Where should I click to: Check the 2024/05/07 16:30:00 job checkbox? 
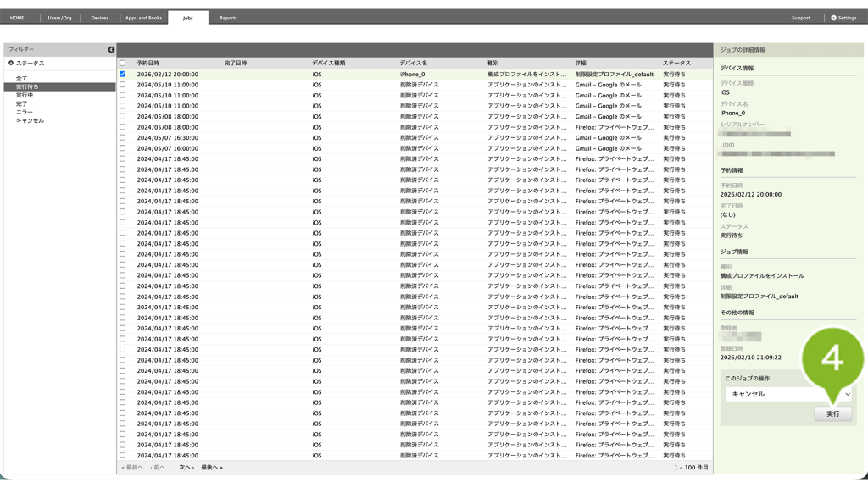(123, 138)
